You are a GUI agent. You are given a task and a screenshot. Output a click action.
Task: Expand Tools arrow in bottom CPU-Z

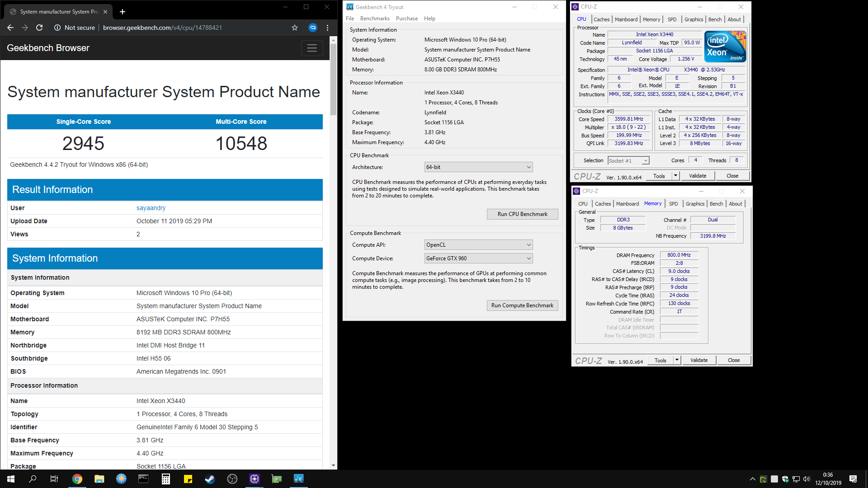tap(677, 361)
